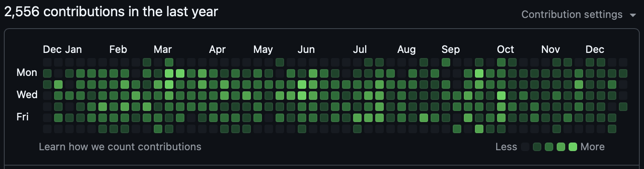Select the brightest legend swatch beside More
644x169 pixels.
(573, 147)
